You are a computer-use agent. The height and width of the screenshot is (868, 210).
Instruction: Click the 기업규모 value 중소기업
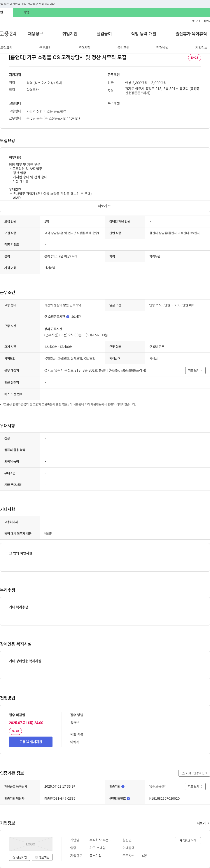click(x=95, y=856)
